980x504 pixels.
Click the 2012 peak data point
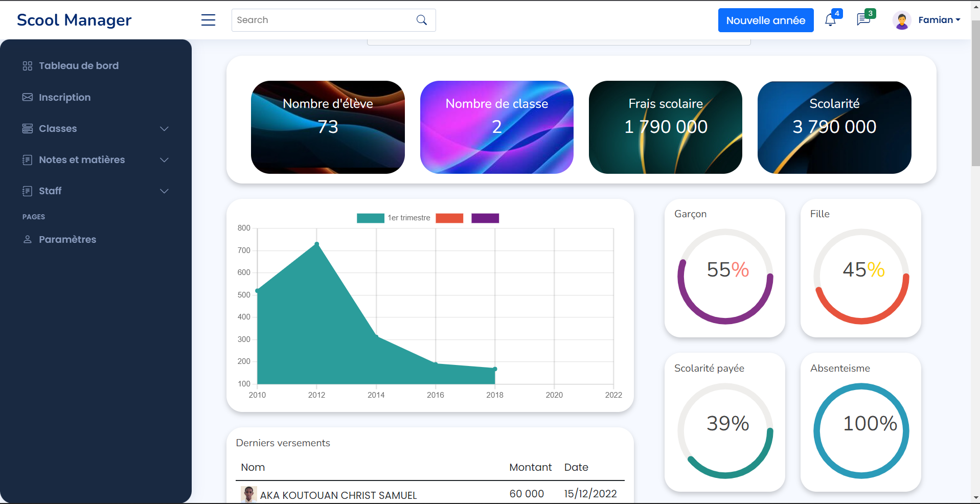click(x=317, y=244)
